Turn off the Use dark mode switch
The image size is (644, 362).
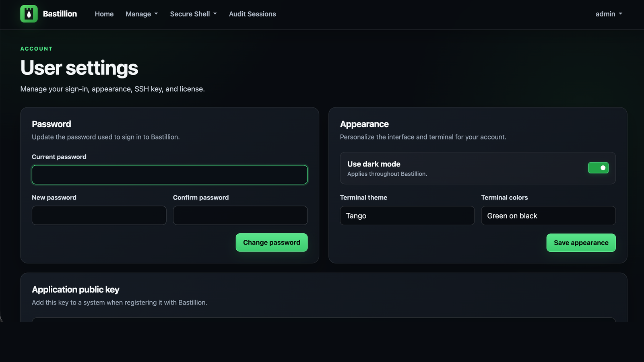(599, 168)
